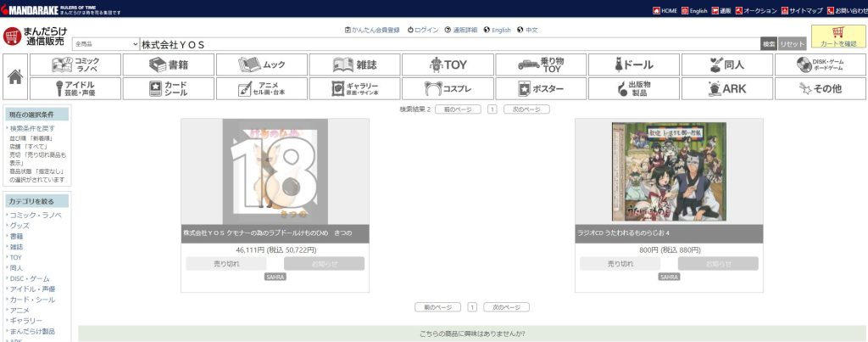Open ムック category
The image size is (868, 342).
pos(262,64)
